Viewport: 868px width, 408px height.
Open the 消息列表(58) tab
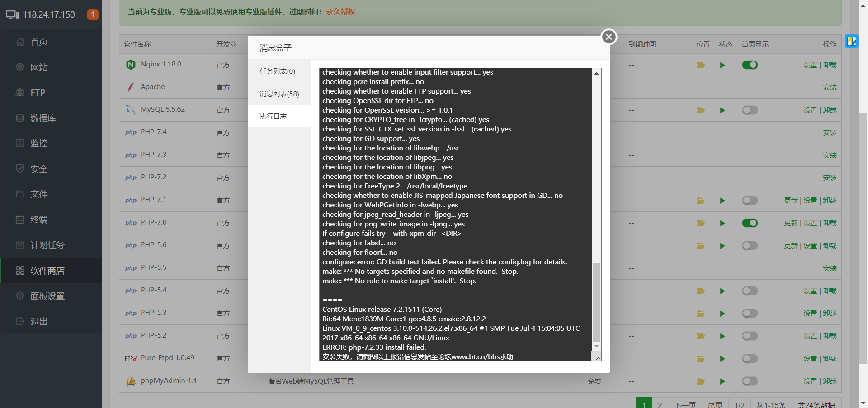pos(279,94)
